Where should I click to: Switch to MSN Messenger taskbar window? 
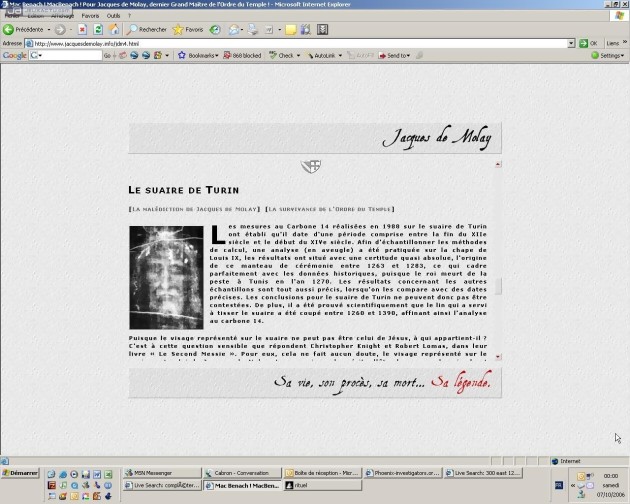[x=162, y=473]
